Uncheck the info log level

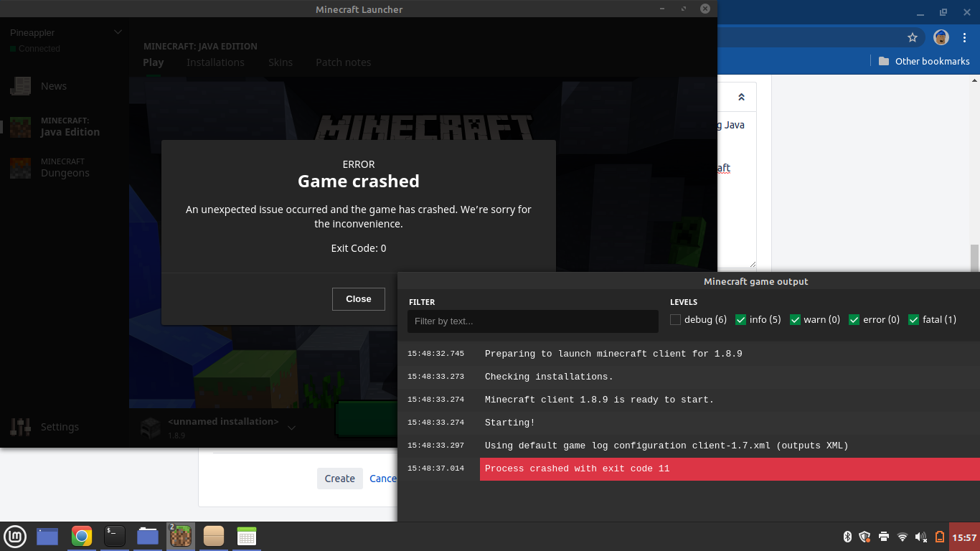coord(741,320)
